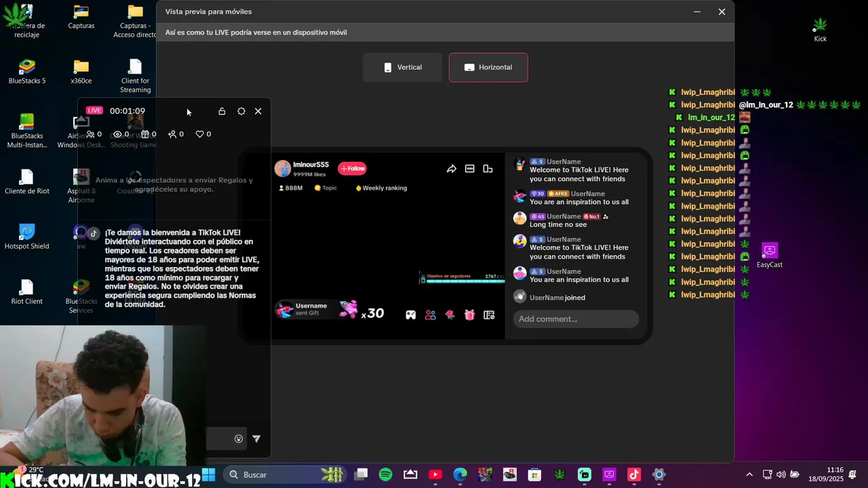Viewport: 868px width, 488px height.
Task: Click the multi-guest people icon in preview
Action: (x=431, y=314)
